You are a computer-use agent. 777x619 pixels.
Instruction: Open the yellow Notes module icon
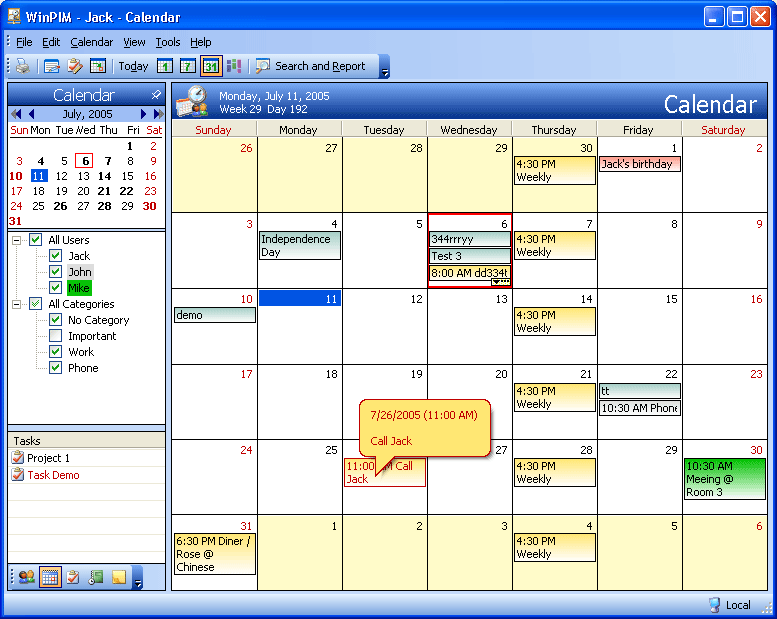118,577
